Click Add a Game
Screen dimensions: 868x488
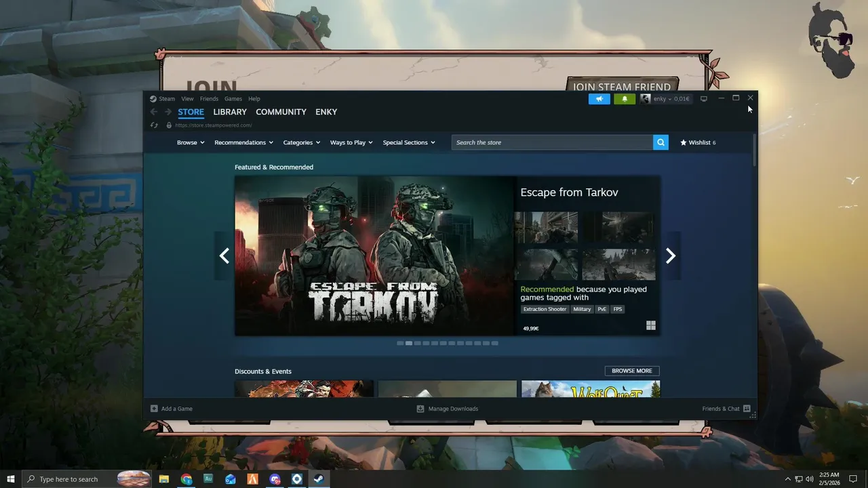pyautogui.click(x=172, y=409)
